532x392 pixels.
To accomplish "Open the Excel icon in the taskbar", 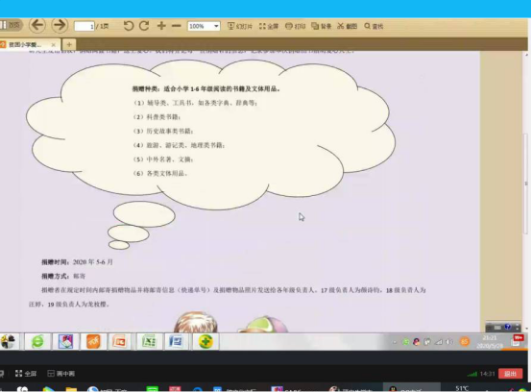I will (x=149, y=341).
